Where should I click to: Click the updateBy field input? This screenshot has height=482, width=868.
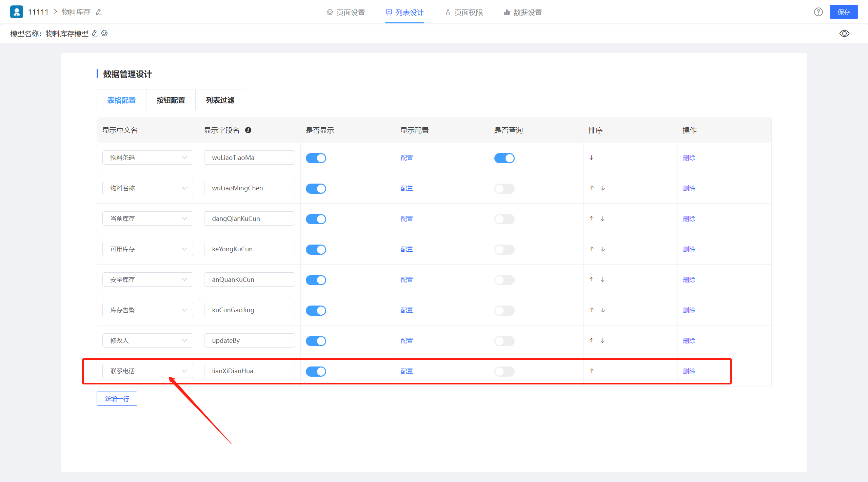coord(250,340)
